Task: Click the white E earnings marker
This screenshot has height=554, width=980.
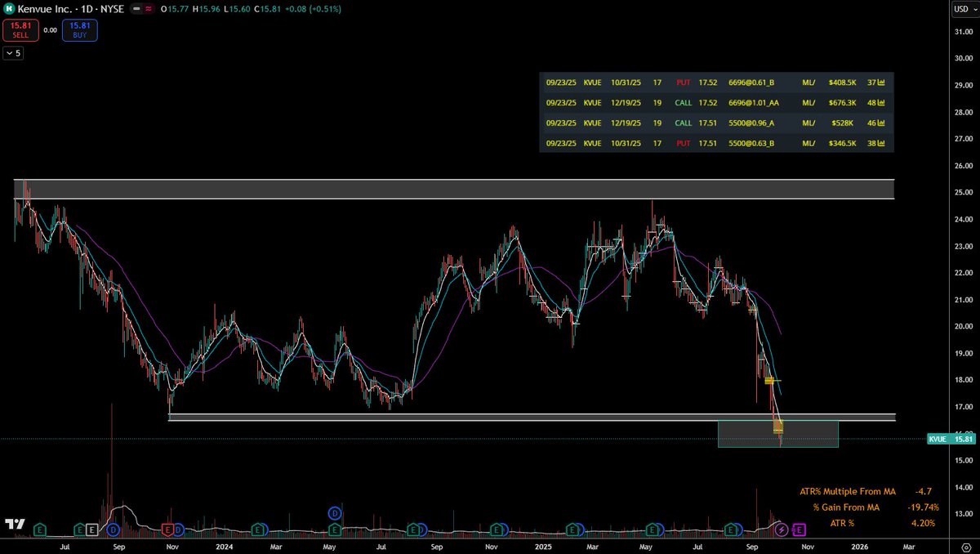Action: coord(92,529)
